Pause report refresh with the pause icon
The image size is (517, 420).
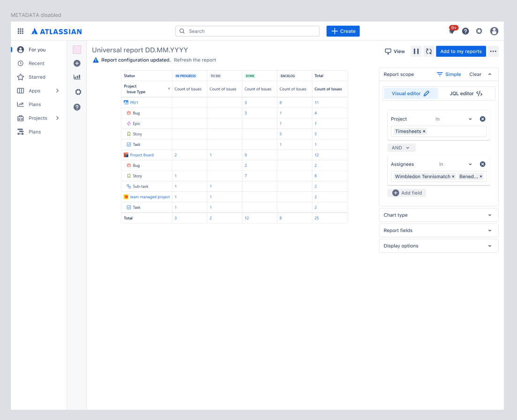pyautogui.click(x=416, y=51)
